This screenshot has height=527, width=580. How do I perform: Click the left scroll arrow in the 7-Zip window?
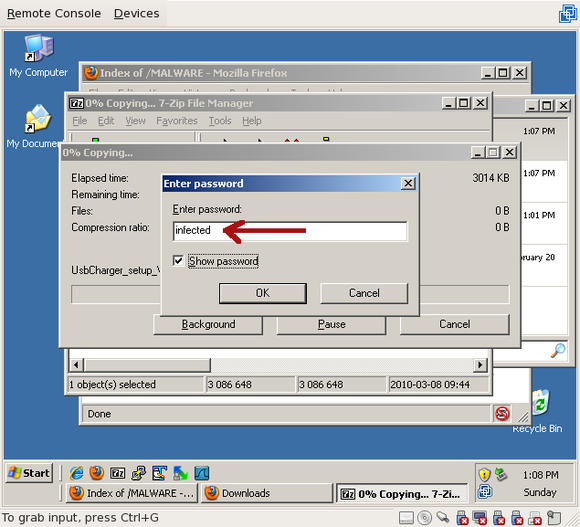tap(76, 365)
